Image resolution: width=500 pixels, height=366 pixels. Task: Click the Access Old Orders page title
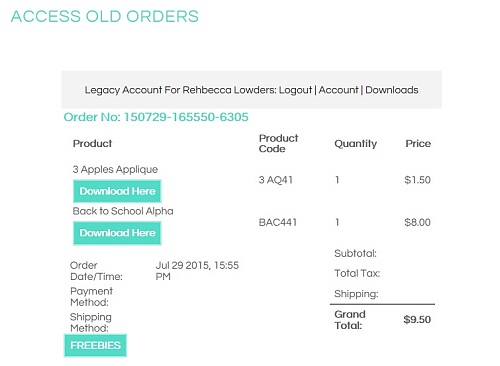(x=105, y=16)
